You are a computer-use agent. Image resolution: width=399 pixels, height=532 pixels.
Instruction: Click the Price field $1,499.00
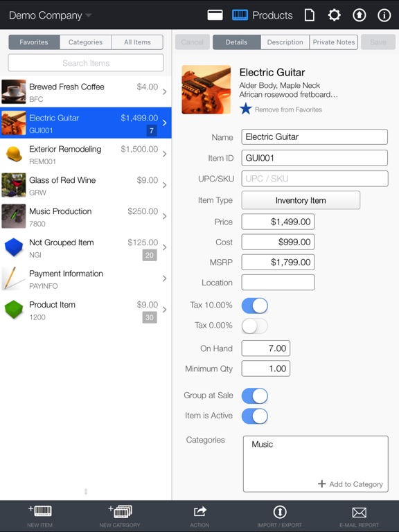278,222
